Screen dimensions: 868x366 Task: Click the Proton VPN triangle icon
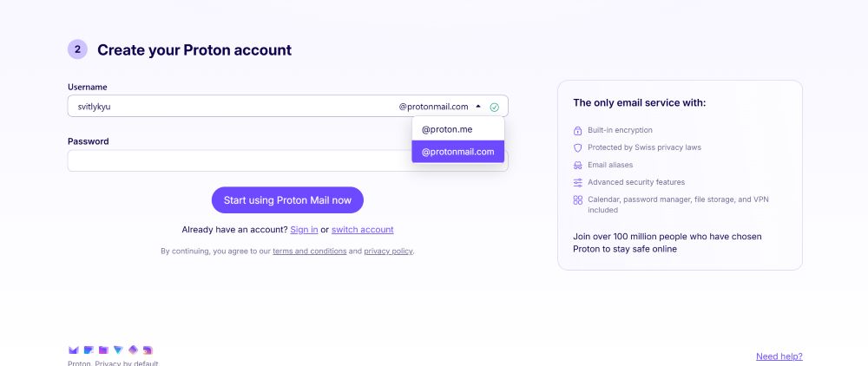pos(118,350)
